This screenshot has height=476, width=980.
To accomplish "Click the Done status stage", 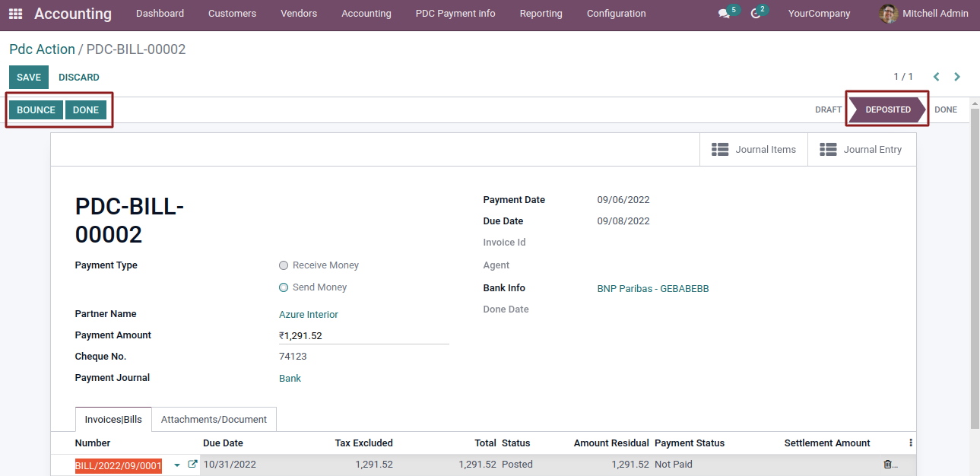I will coord(946,110).
